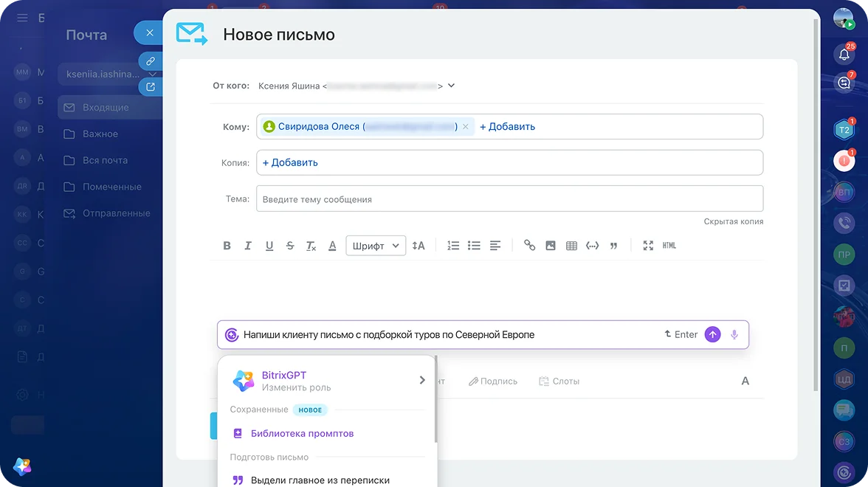
Task: Click the vertical scrollbar of message form
Action: pos(816,205)
